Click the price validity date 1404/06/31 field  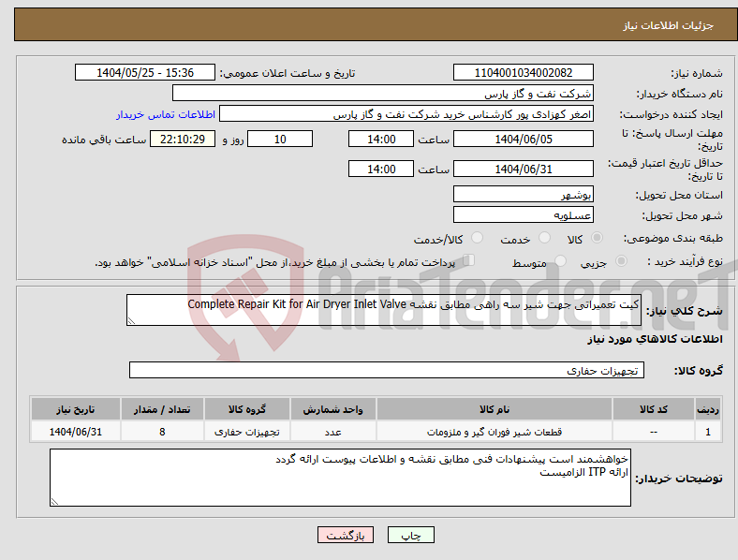point(523,169)
